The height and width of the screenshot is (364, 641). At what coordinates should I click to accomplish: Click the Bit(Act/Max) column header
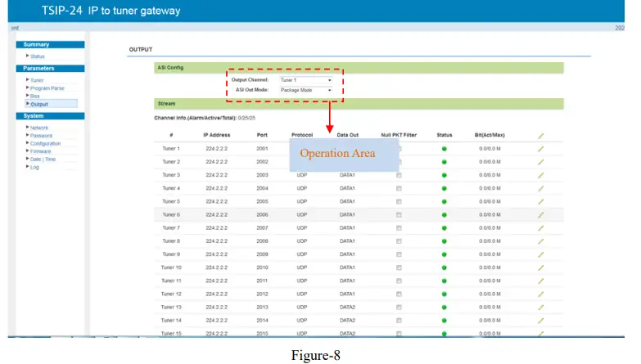tap(490, 135)
